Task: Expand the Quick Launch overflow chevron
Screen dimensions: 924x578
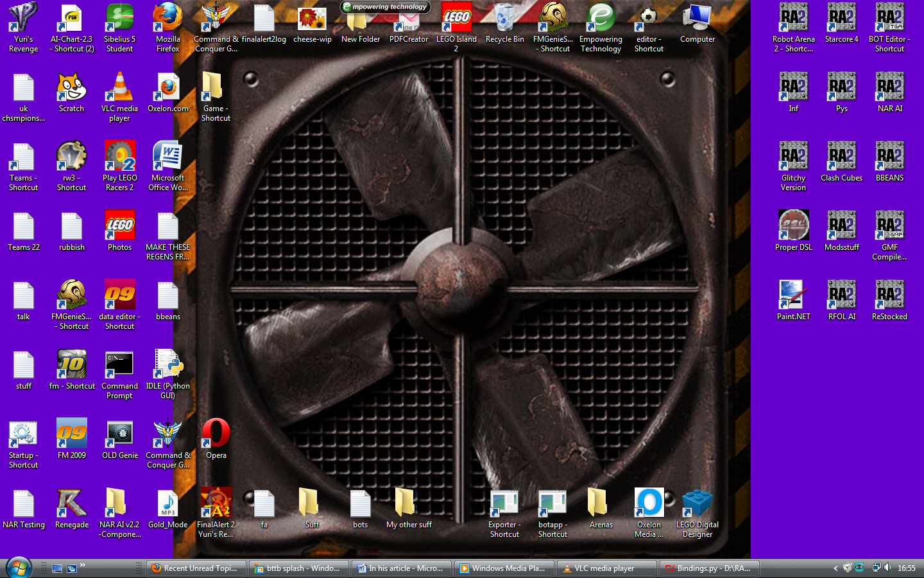Action: (83, 565)
